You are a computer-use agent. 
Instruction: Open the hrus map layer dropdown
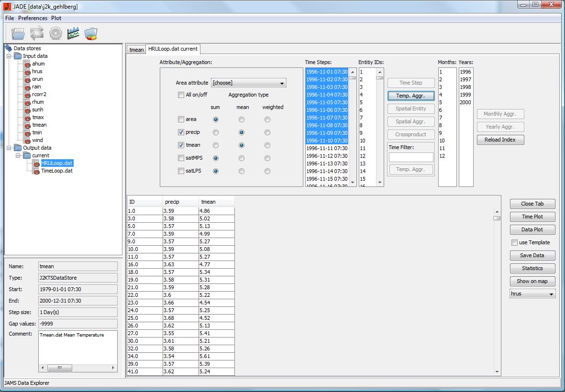tap(532, 294)
